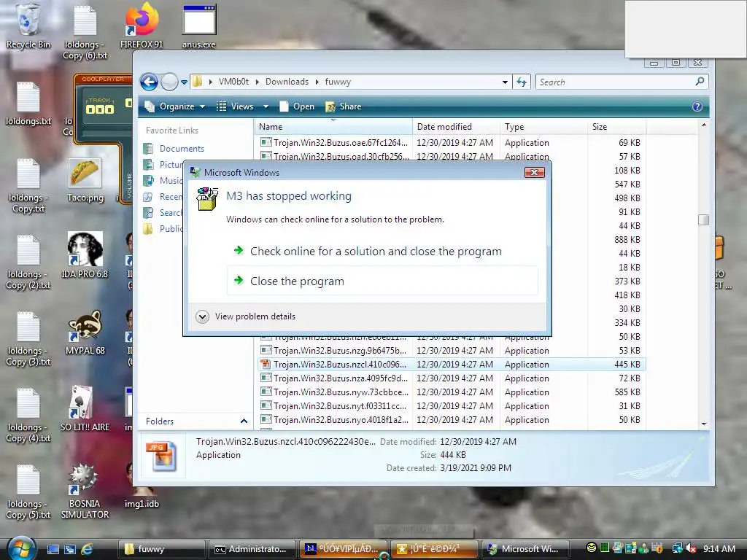Open BOSNIA SIMULATOR desktop shortcut

point(85,491)
